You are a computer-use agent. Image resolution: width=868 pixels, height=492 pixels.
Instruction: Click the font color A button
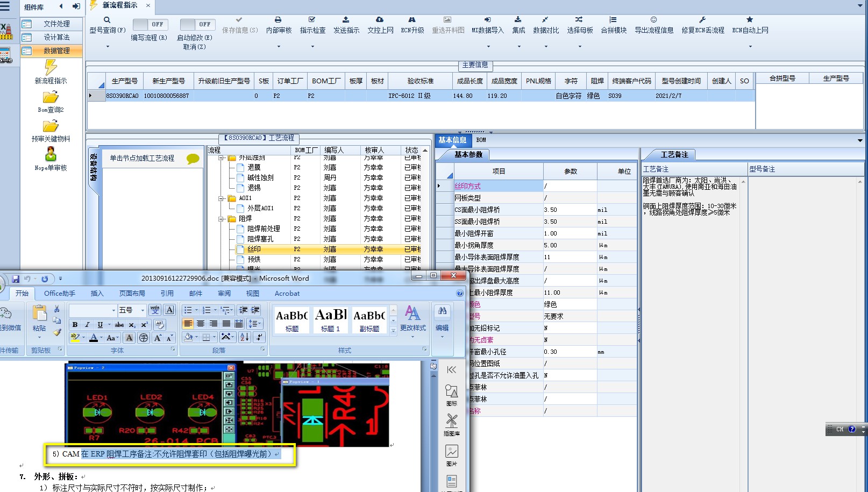tap(94, 338)
